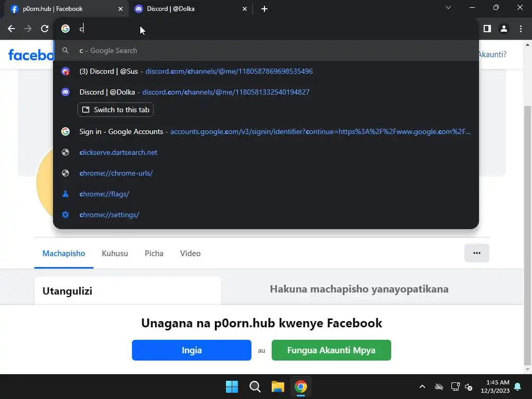Click the network display tray icon
The height and width of the screenshot is (399, 532).
tap(455, 387)
